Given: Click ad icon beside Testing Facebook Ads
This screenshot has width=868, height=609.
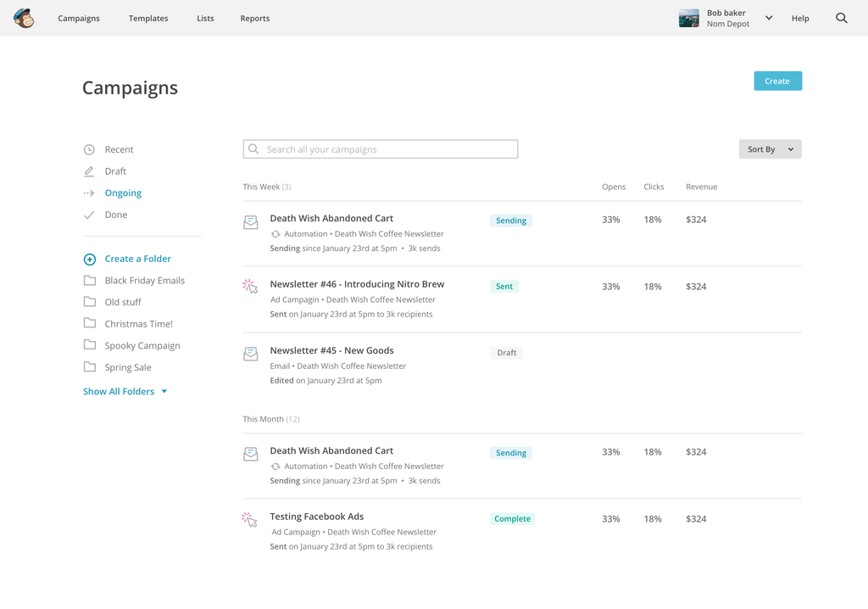Looking at the screenshot, I should coord(250,519).
